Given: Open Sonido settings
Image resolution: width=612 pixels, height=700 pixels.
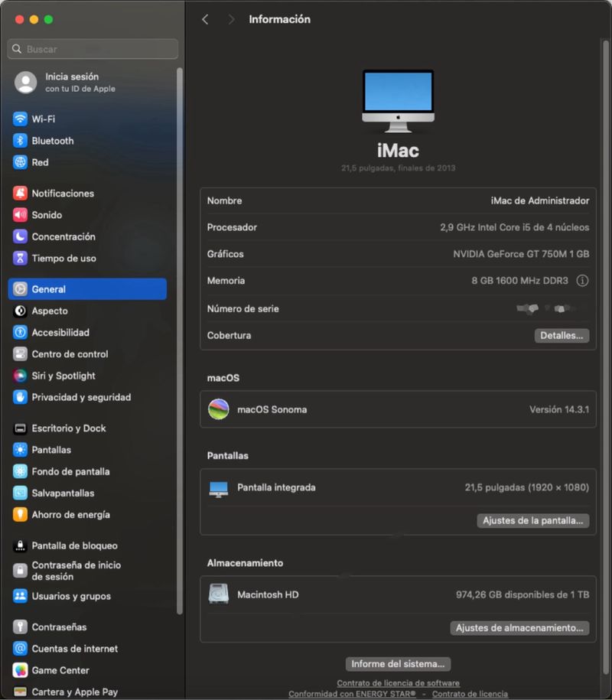Looking at the screenshot, I should (x=87, y=215).
